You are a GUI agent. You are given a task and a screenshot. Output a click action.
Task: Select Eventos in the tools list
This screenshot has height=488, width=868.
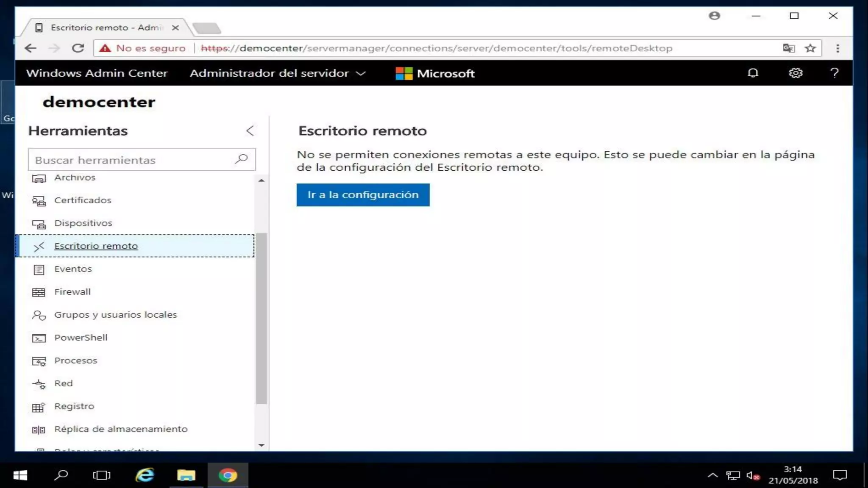[x=73, y=269]
